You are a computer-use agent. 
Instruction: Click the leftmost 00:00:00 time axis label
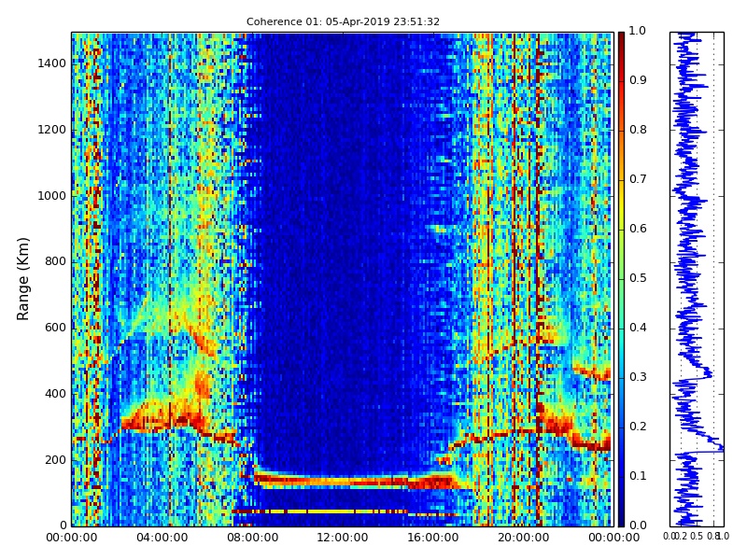[72, 538]
